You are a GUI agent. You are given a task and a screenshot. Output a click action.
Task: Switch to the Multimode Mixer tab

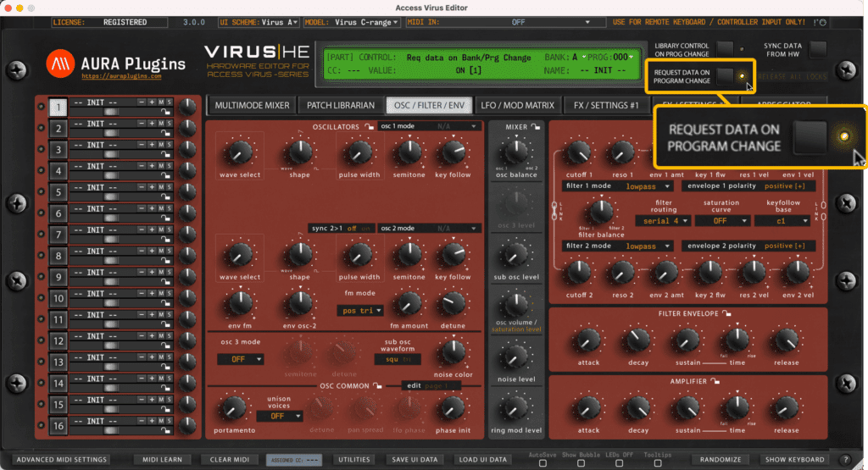(252, 105)
